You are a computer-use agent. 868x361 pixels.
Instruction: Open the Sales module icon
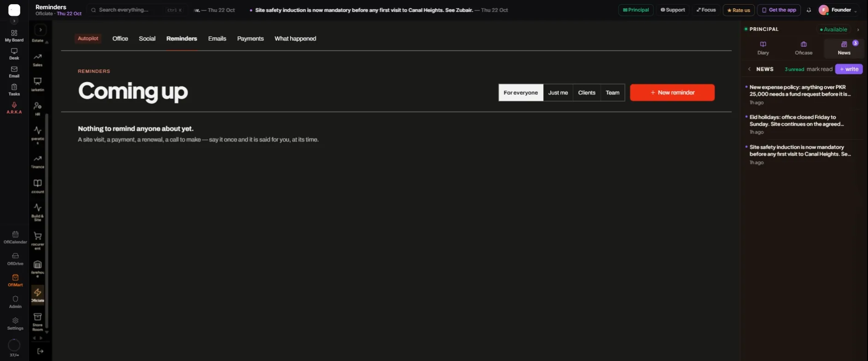coord(38,60)
